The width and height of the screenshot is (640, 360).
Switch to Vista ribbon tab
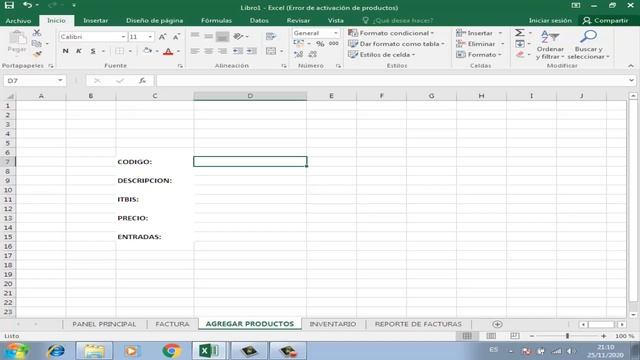[x=336, y=20]
